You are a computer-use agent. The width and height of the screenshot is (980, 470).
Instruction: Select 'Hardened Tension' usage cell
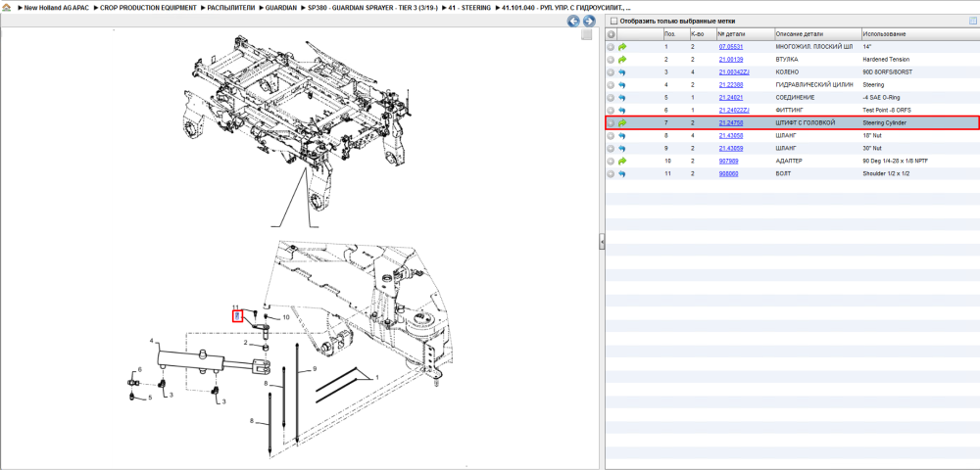coord(884,60)
